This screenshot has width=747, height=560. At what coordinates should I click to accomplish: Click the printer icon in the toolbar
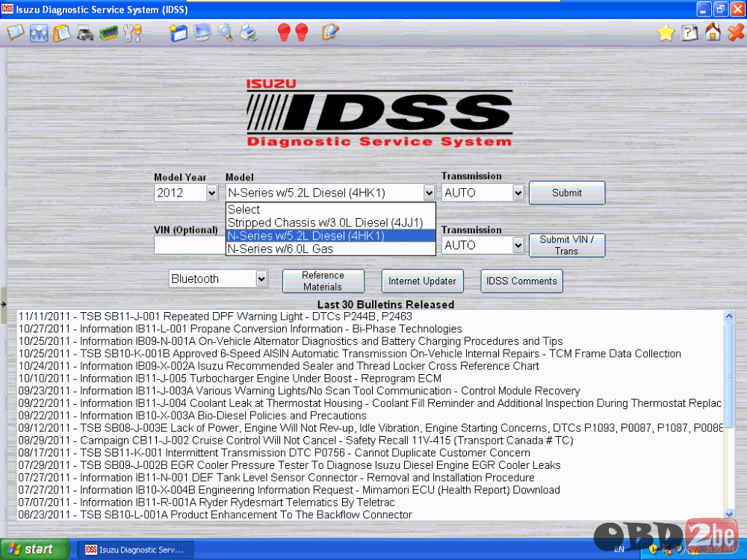pos(249,33)
